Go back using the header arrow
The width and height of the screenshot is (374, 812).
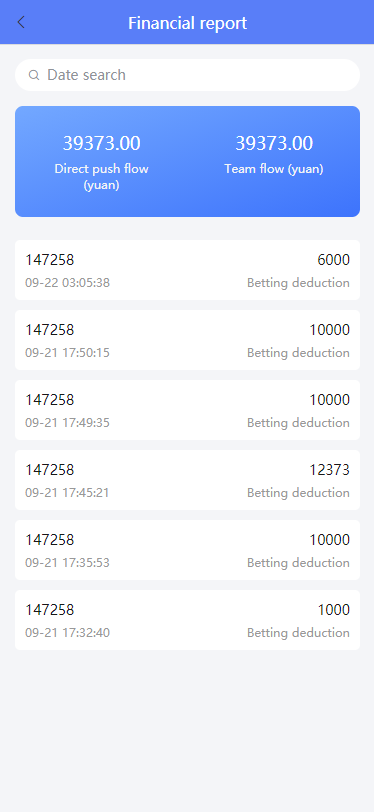click(x=21, y=22)
